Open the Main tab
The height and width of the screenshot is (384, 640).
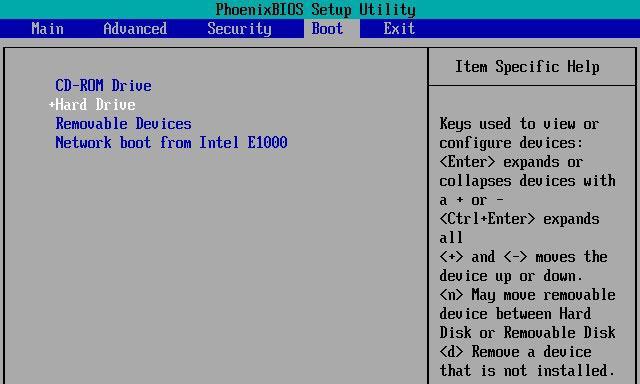click(47, 29)
